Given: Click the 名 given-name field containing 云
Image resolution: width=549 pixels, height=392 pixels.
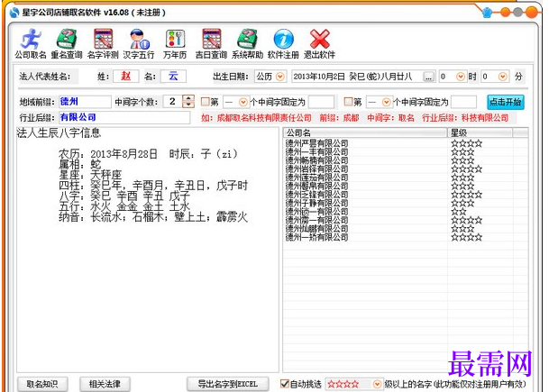Looking at the screenshot, I should click(173, 77).
